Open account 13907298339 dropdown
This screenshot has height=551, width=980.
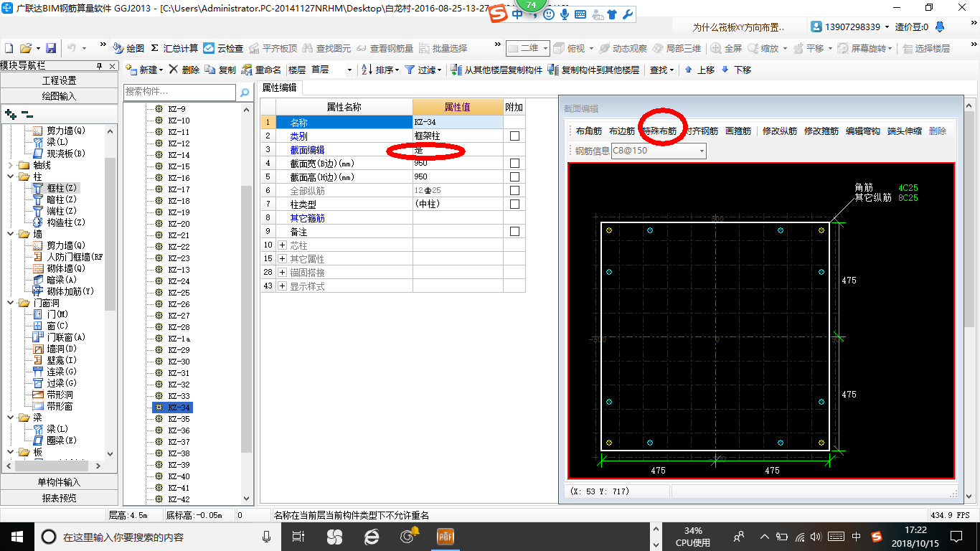point(850,27)
